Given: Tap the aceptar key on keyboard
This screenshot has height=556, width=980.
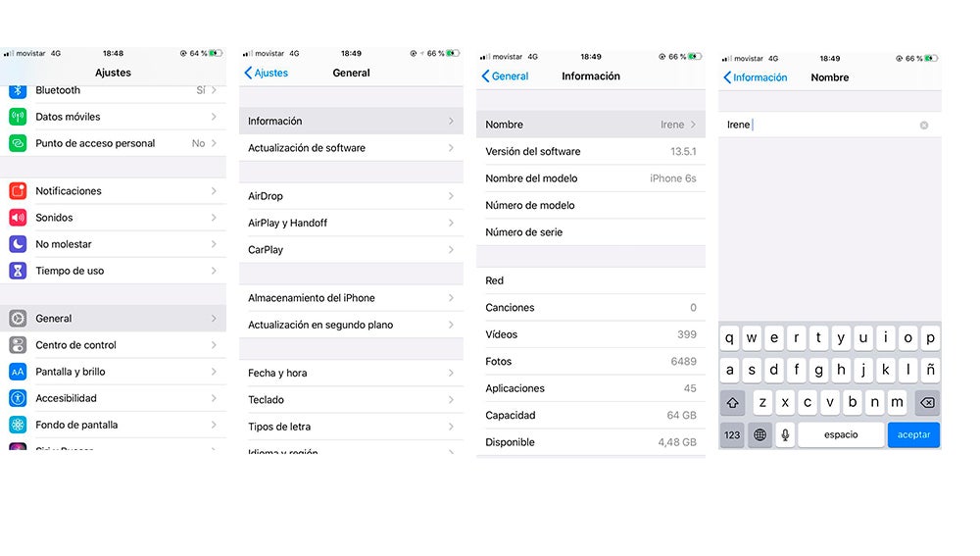Looking at the screenshot, I should [x=913, y=434].
